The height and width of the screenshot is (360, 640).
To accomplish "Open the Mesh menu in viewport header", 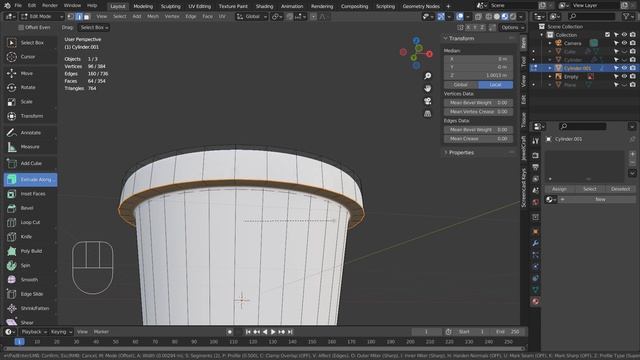I will [x=153, y=17].
